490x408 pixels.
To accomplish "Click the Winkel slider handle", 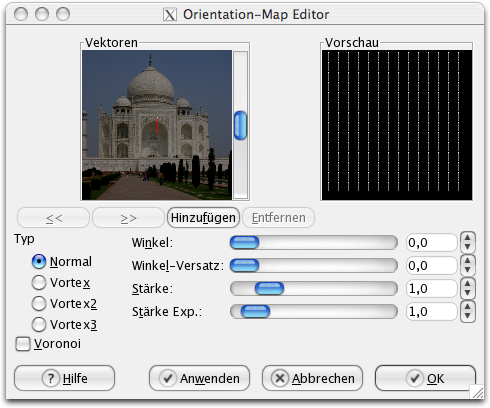I will coord(245,243).
